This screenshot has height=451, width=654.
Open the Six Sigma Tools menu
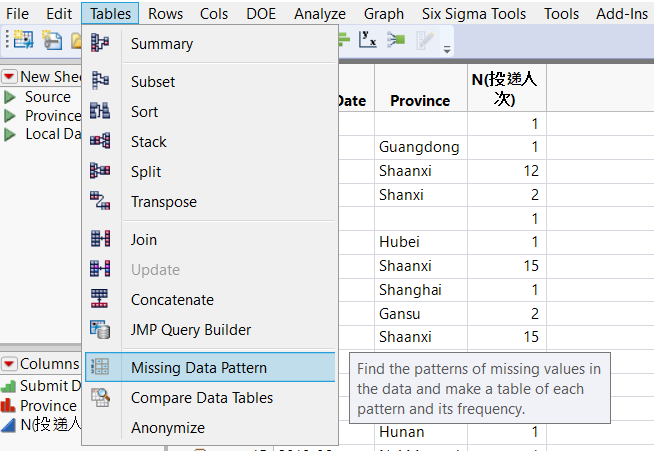pos(474,14)
